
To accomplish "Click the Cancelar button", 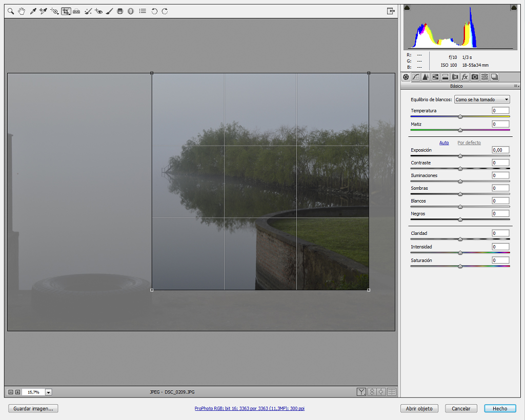I will click(x=461, y=409).
